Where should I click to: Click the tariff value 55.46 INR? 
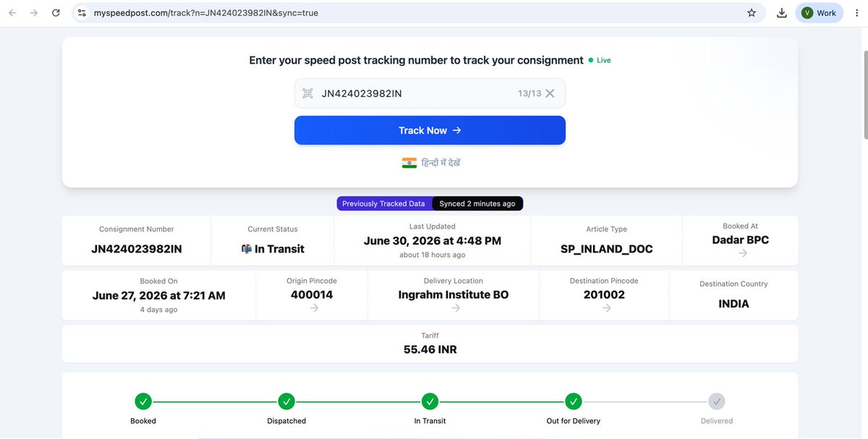pyautogui.click(x=430, y=349)
